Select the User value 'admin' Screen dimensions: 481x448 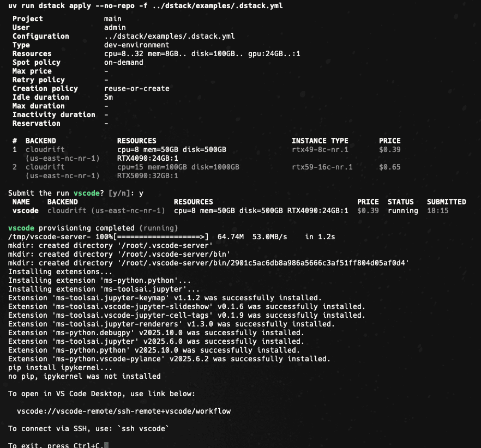pyautogui.click(x=115, y=28)
